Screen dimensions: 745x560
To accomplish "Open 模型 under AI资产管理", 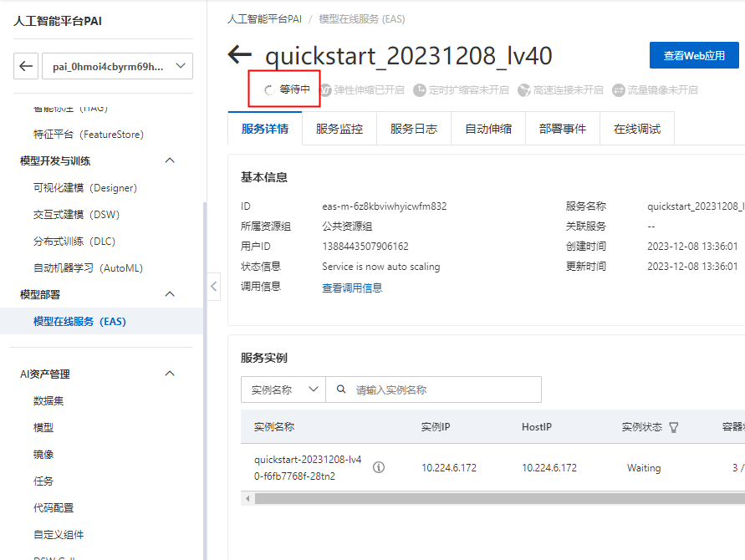I will (x=43, y=427).
